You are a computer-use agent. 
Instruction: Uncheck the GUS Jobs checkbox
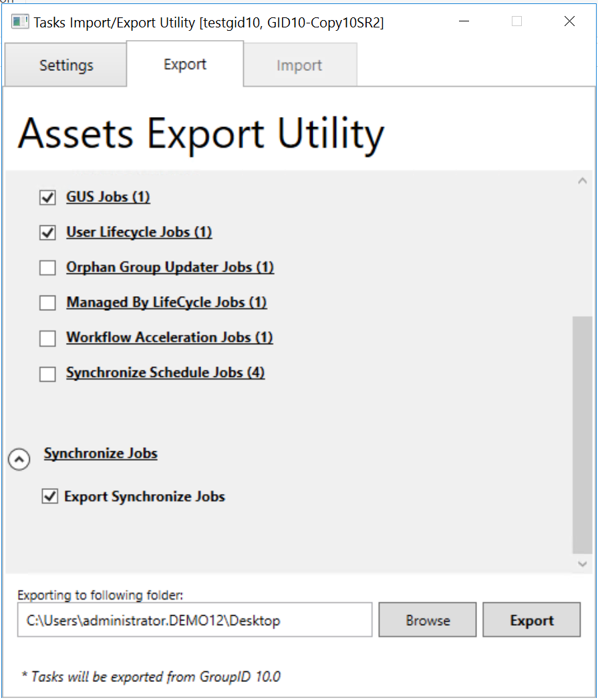pos(47,197)
